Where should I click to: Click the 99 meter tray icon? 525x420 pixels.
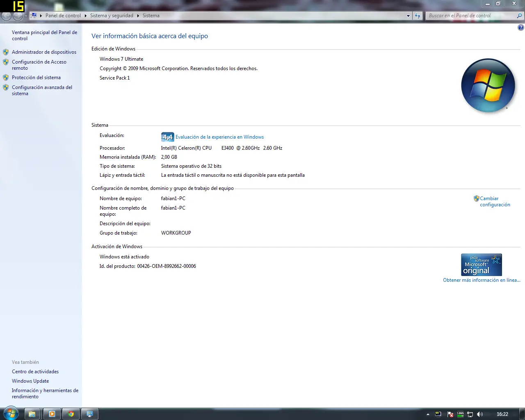438,414
